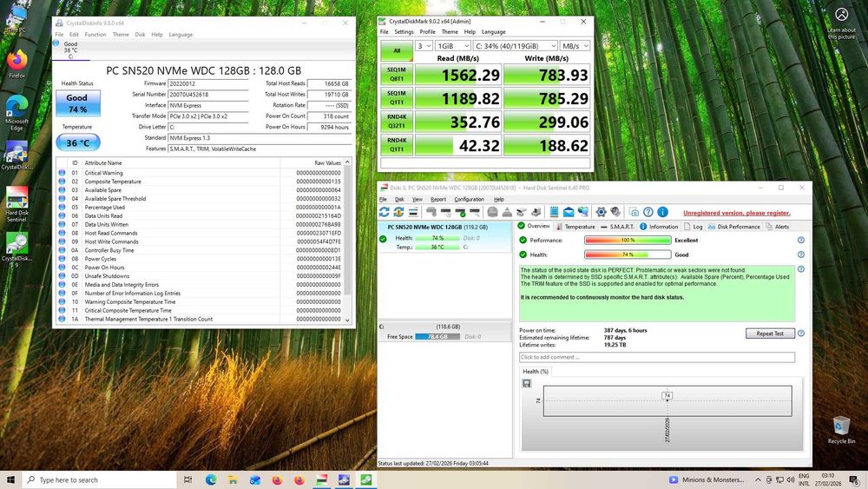
Task: Switch to the S.M.A.R.T. tab
Action: tap(617, 227)
